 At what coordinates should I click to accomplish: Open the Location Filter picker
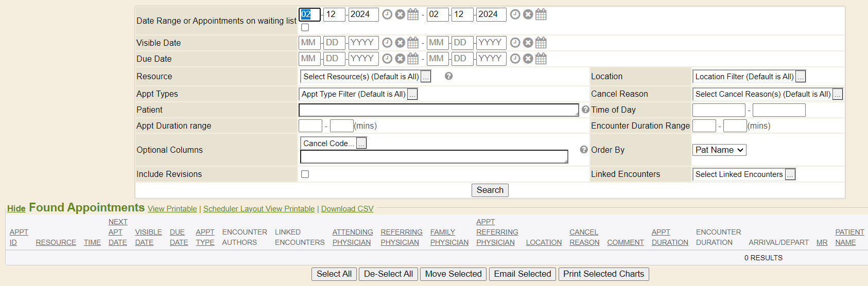point(801,77)
